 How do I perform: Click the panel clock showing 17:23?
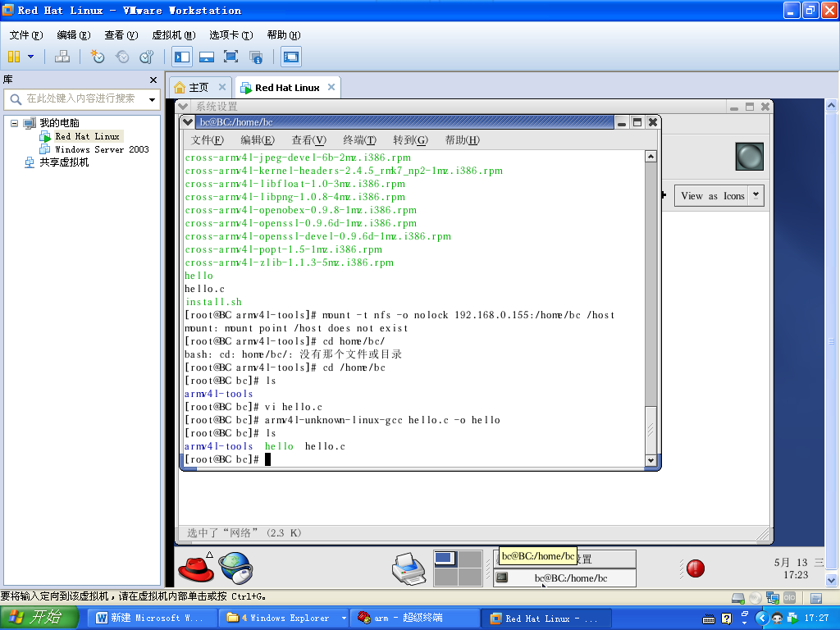tap(796, 575)
